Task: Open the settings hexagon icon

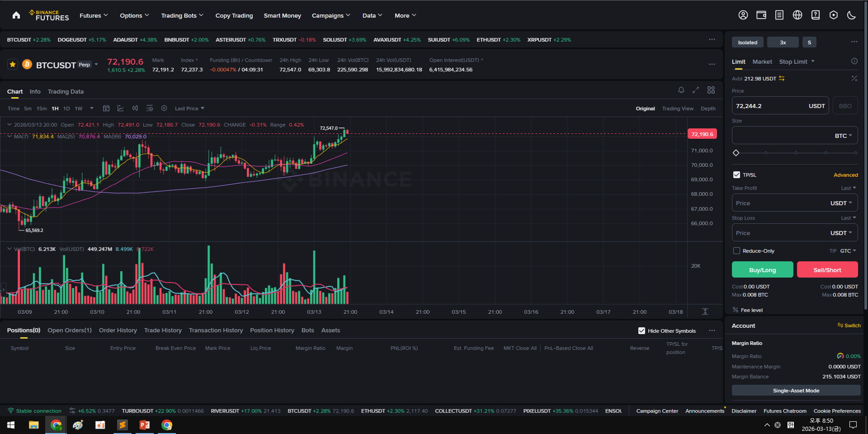Action: [834, 15]
